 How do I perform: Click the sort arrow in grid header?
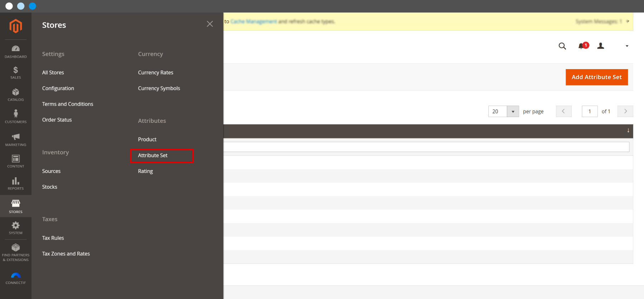(x=628, y=130)
